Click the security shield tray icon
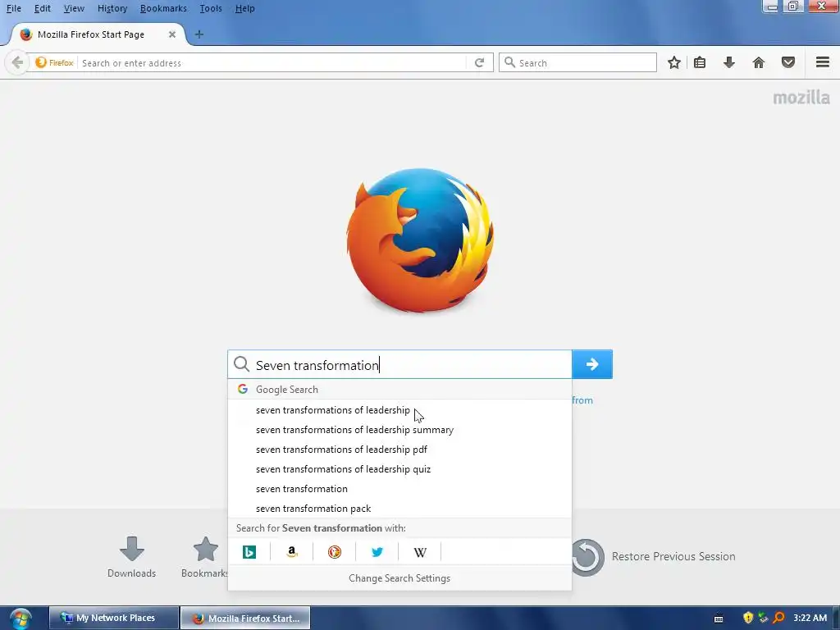 (x=748, y=618)
